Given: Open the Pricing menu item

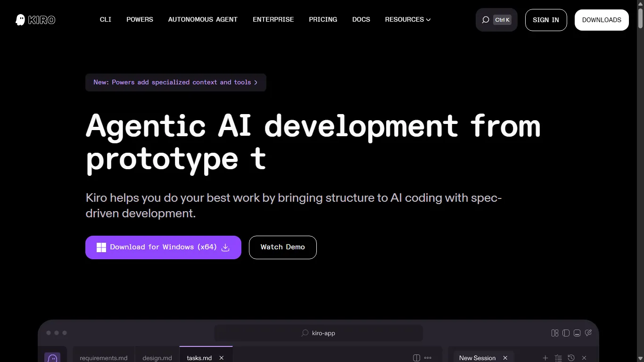Looking at the screenshot, I should 323,20.
